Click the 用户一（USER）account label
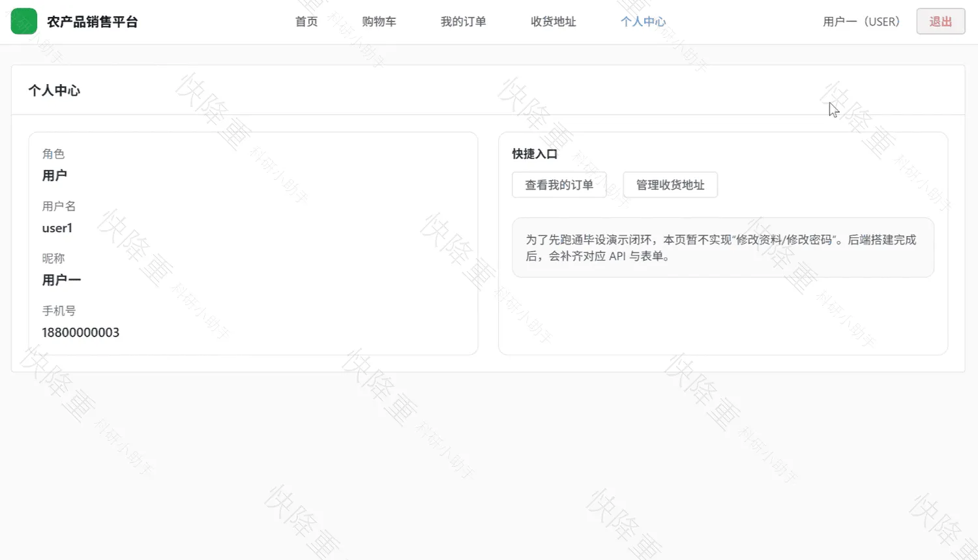The width and height of the screenshot is (978, 560). (x=861, y=22)
